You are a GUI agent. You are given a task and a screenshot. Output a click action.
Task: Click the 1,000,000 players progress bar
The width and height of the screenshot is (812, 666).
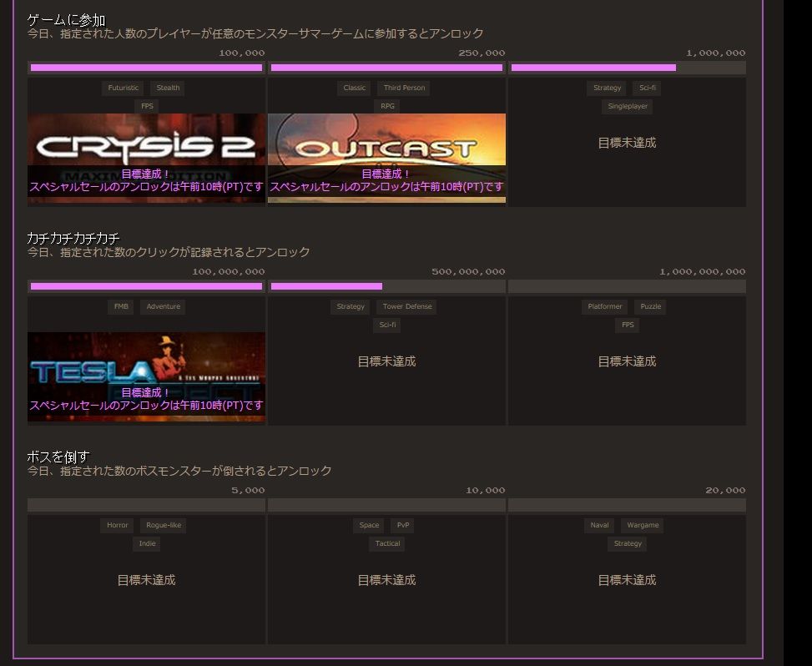[627, 68]
